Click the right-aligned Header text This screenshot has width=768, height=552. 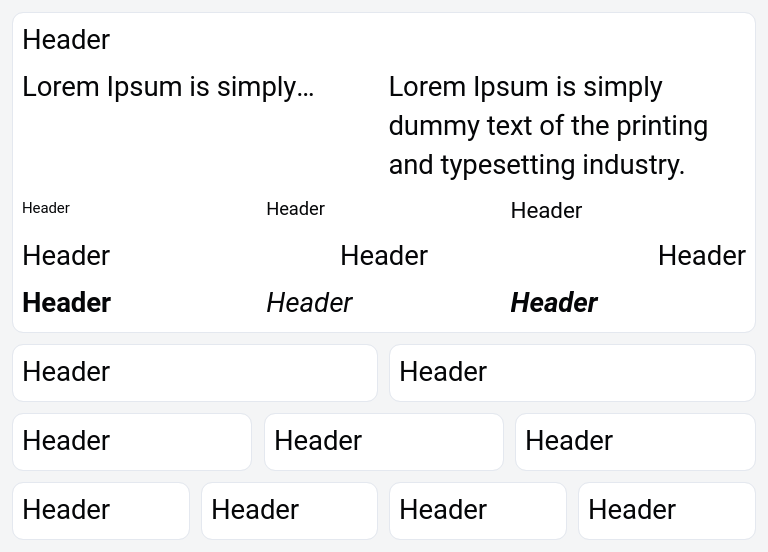[701, 256]
